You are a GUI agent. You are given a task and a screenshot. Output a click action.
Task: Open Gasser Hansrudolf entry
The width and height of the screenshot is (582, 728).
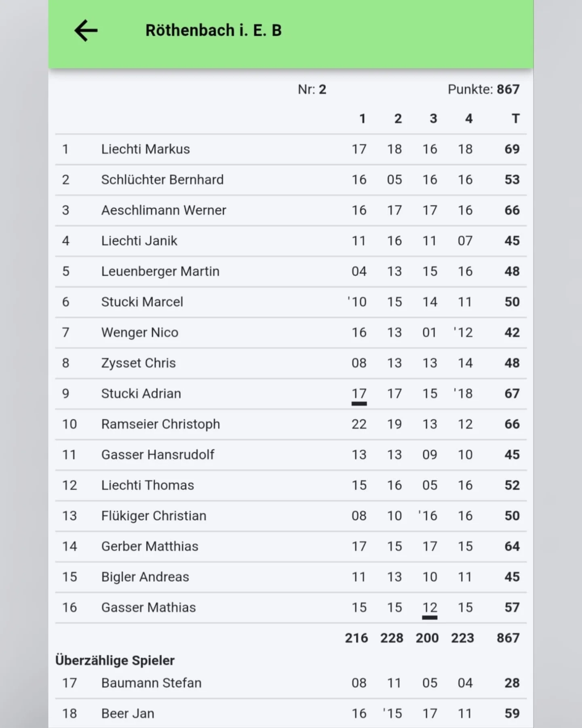[291, 455]
